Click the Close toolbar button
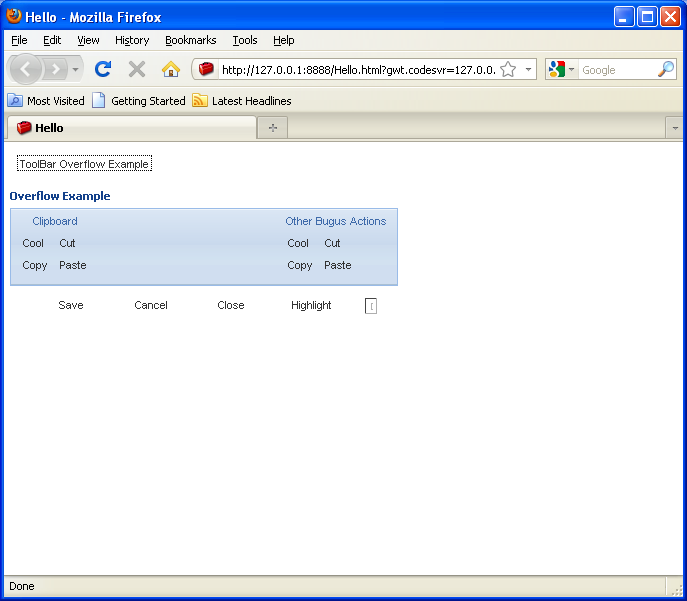687x601 pixels. [x=231, y=305]
